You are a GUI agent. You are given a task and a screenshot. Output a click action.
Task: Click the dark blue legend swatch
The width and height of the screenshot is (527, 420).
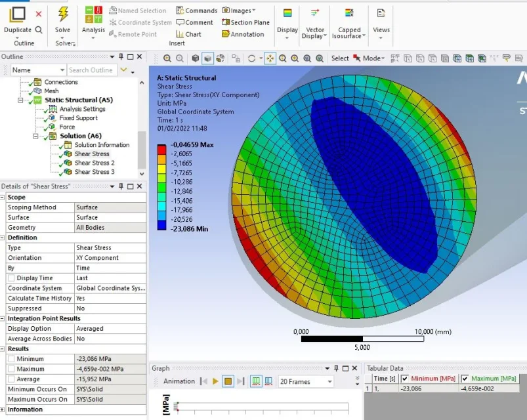[x=161, y=225]
